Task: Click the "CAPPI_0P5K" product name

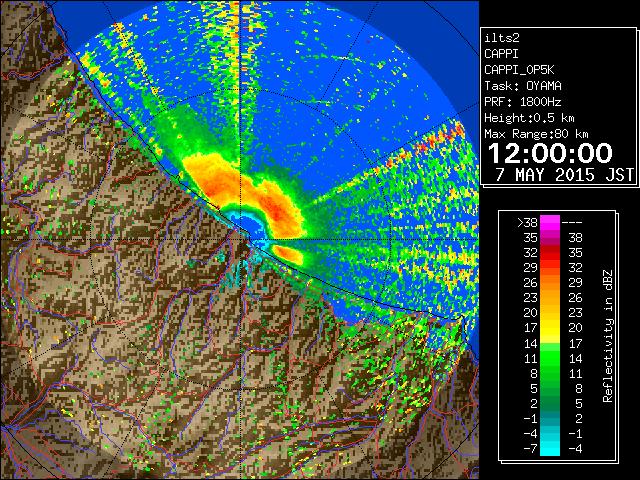Action: (519, 70)
